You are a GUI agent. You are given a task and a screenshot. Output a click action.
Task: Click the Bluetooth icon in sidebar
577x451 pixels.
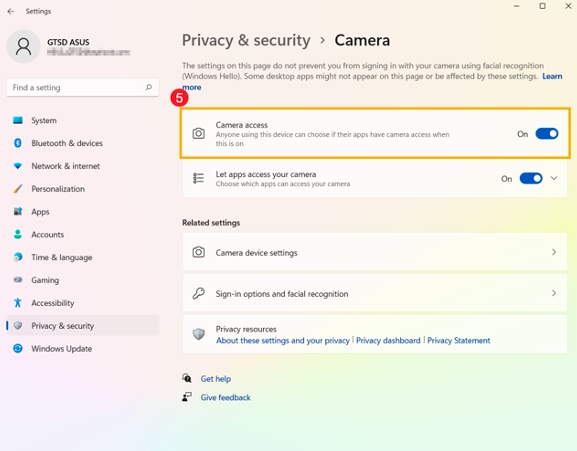[18, 143]
